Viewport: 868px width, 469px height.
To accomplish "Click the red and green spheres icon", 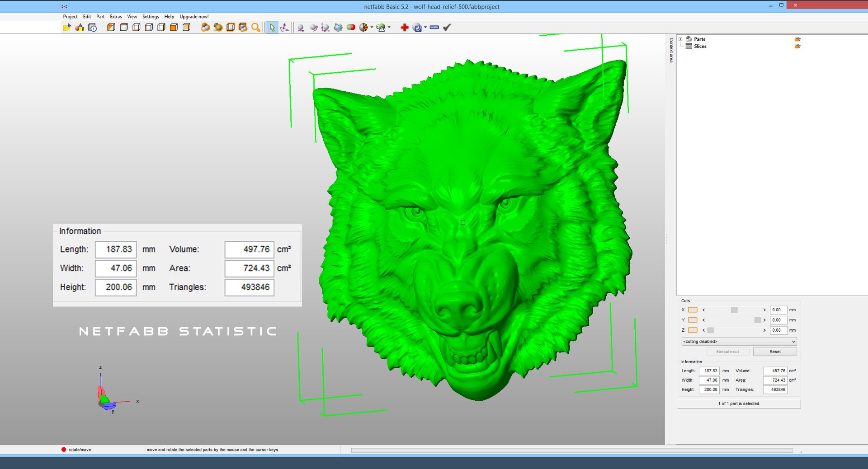I will pyautogui.click(x=351, y=28).
